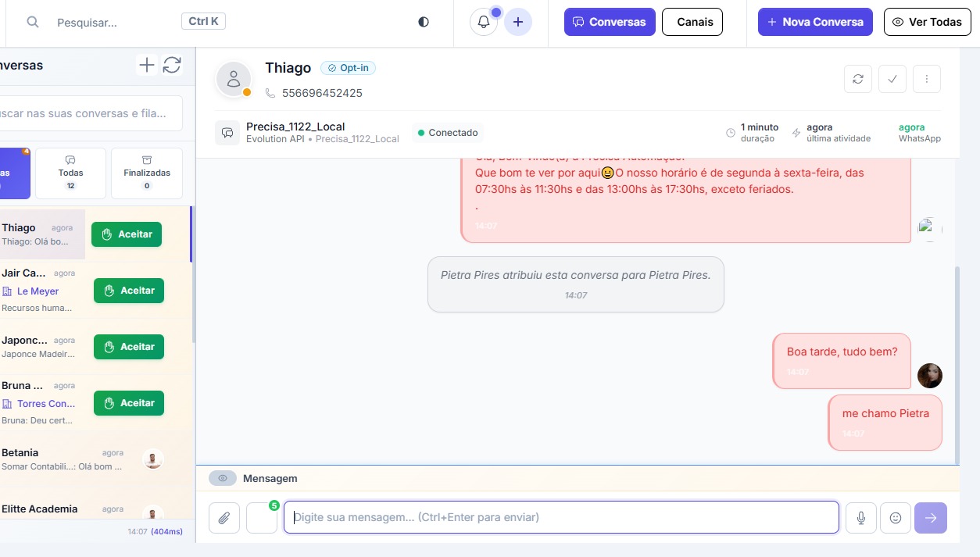The image size is (980, 557).
Task: Click the microphone record audio icon
Action: (x=860, y=518)
